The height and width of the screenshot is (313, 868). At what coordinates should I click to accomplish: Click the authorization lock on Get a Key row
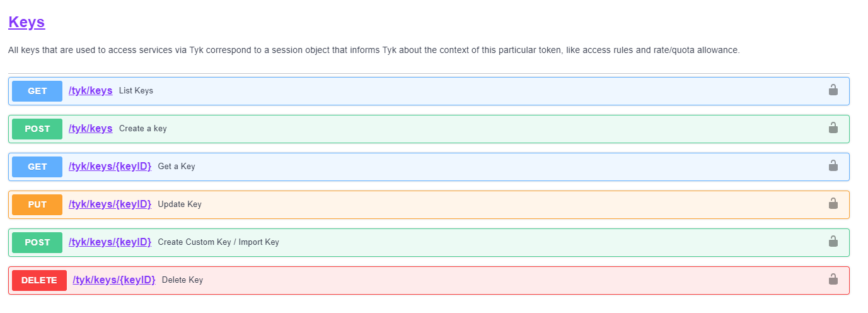833,166
